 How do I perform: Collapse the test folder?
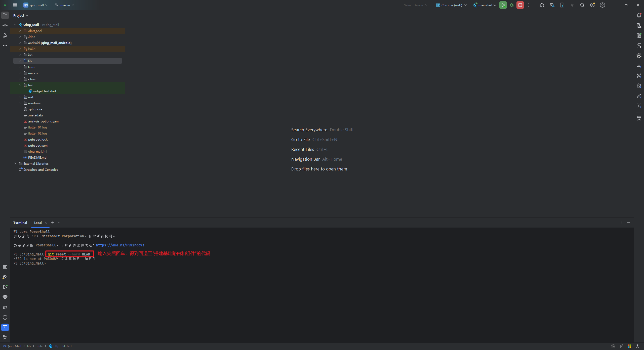20,85
